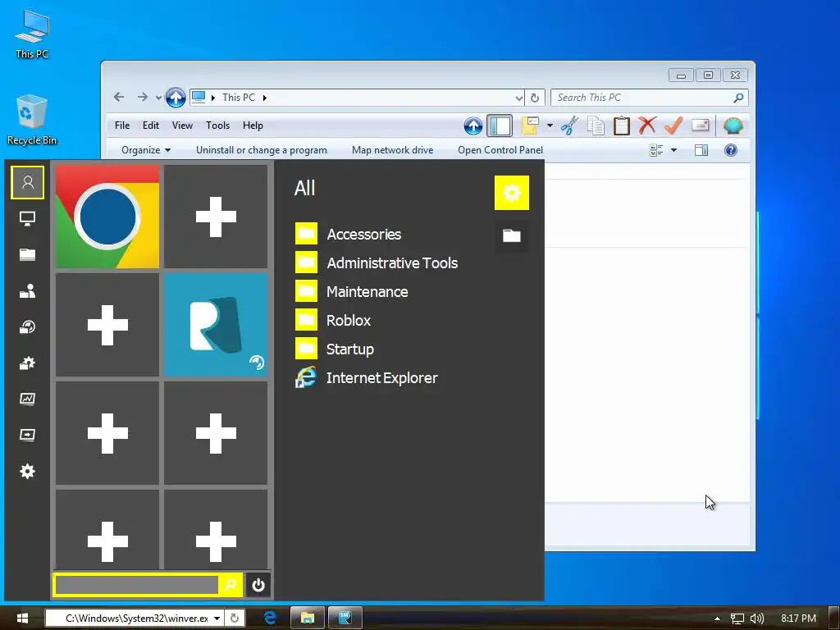Open the Accessories folder

pos(348,234)
